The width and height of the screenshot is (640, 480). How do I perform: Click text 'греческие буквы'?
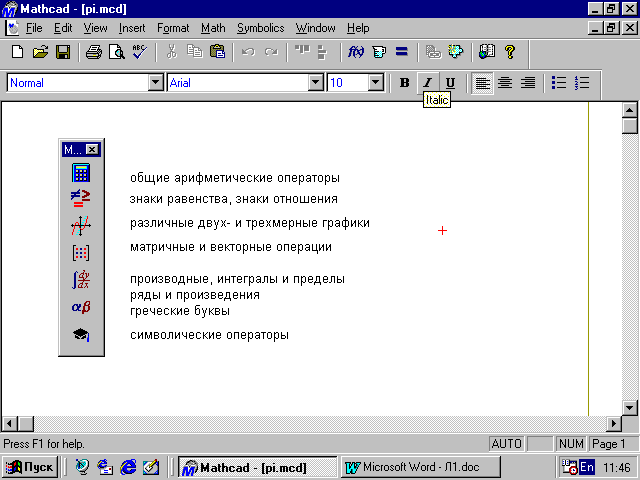click(180, 311)
